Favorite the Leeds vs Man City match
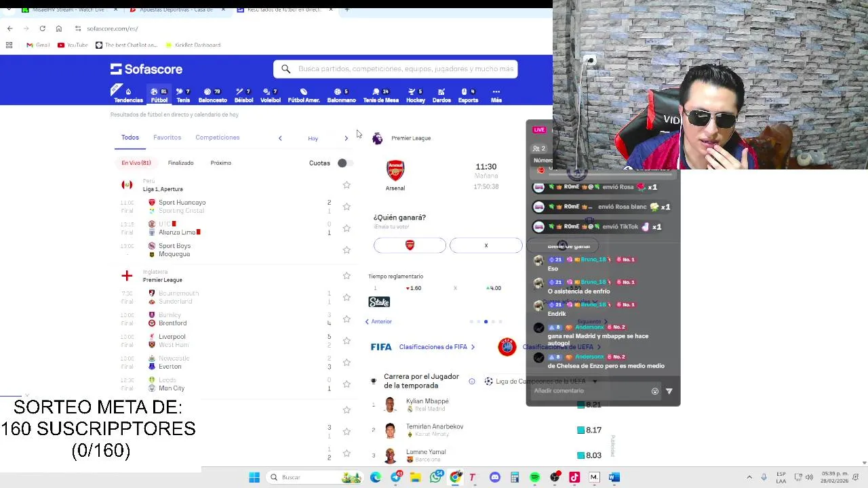868x488 pixels. 347,384
